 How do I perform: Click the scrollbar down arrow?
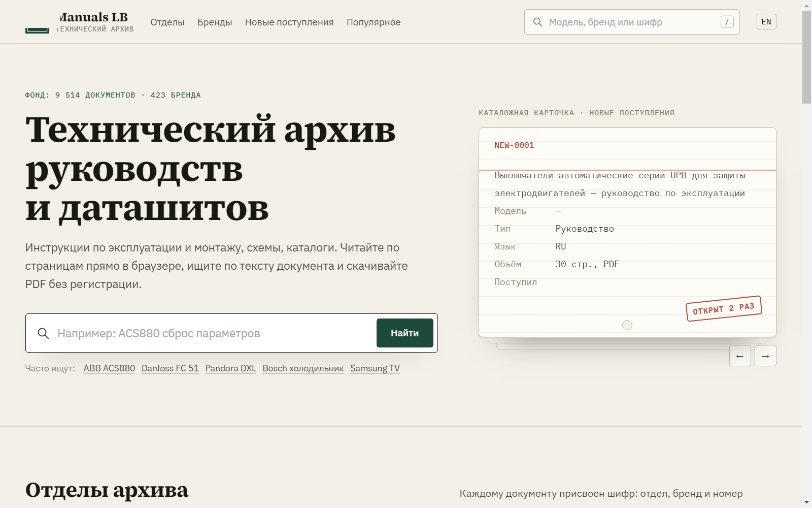click(806, 502)
